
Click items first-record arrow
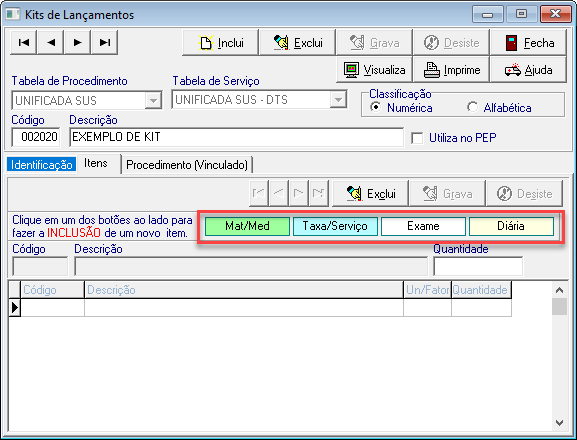pyautogui.click(x=258, y=193)
